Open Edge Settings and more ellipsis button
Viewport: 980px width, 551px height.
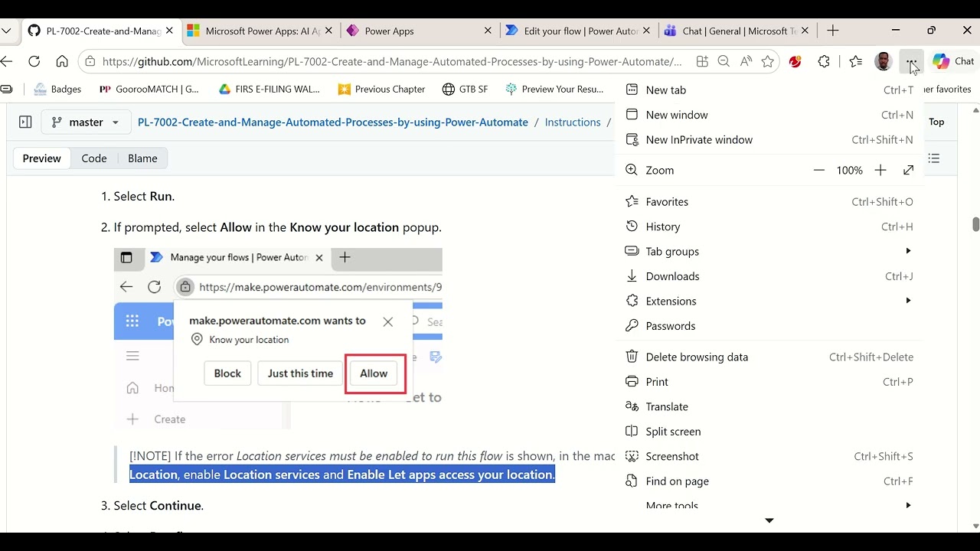[x=911, y=61]
